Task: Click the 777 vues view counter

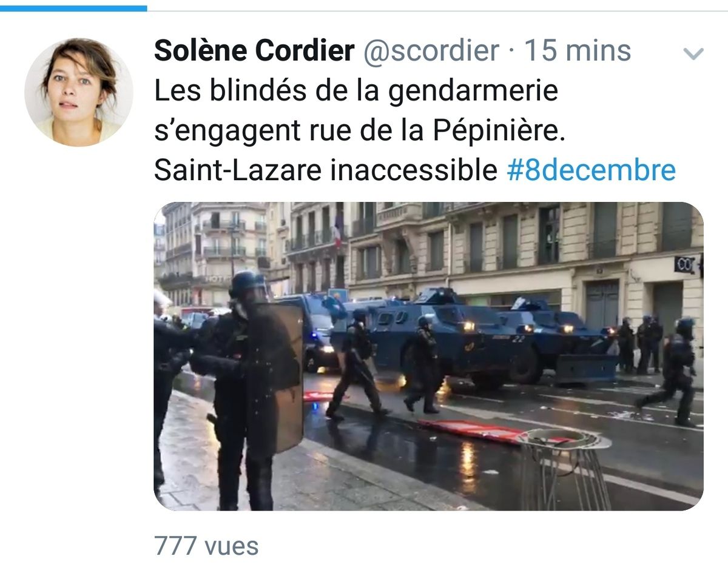Action: click(206, 546)
